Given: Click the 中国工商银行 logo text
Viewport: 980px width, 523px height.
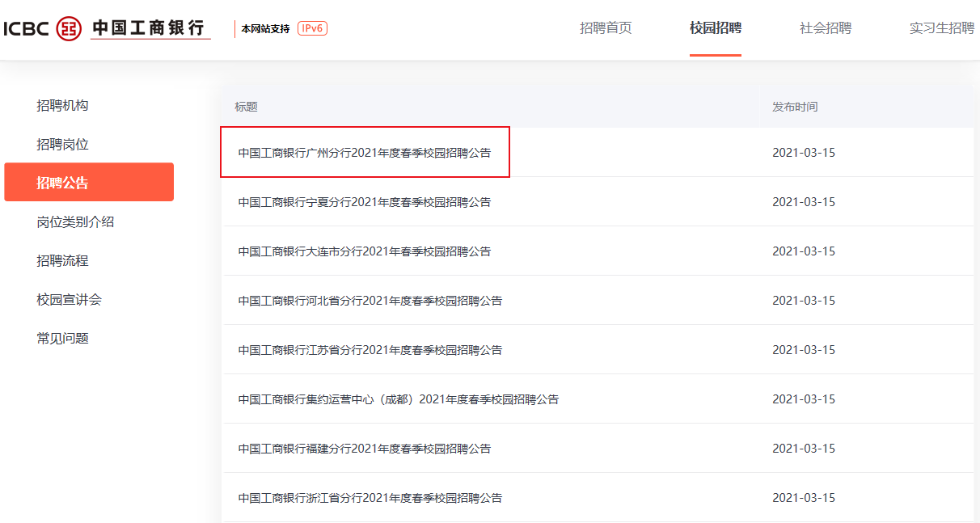Looking at the screenshot, I should click(x=149, y=27).
